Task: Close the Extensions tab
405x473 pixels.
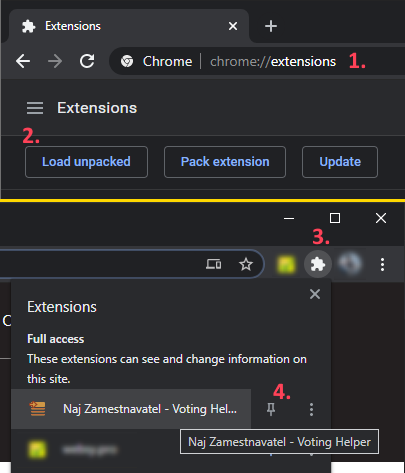Action: coord(233,26)
